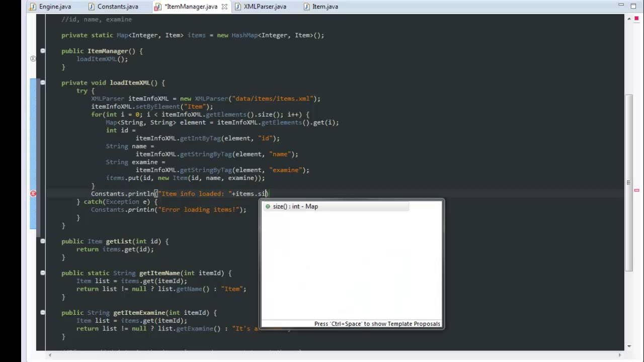Click the 'Ctrl+Space' template proposals hint
The height and width of the screenshot is (362, 644).
coord(377,324)
